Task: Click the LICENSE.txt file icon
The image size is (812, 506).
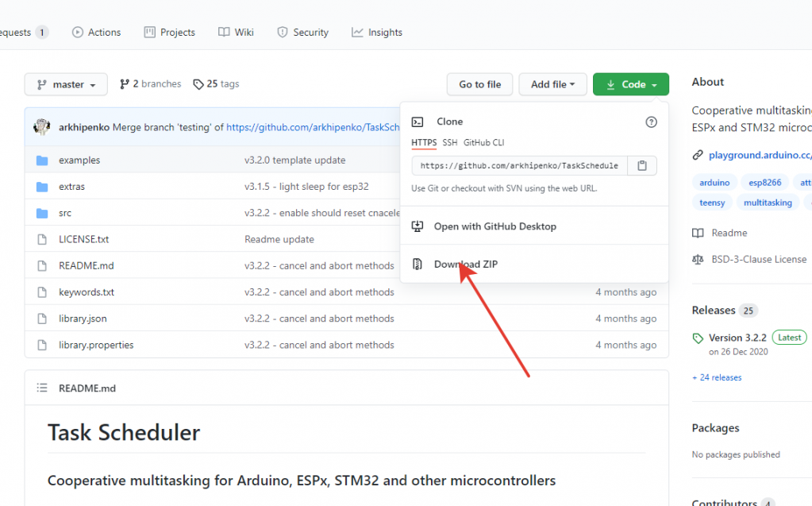Action: pos(42,240)
